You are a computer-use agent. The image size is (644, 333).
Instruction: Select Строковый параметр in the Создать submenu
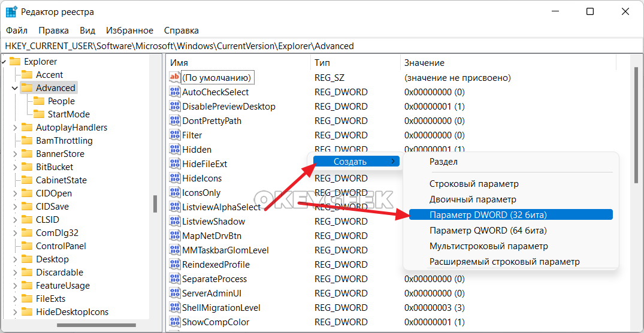[473, 184]
